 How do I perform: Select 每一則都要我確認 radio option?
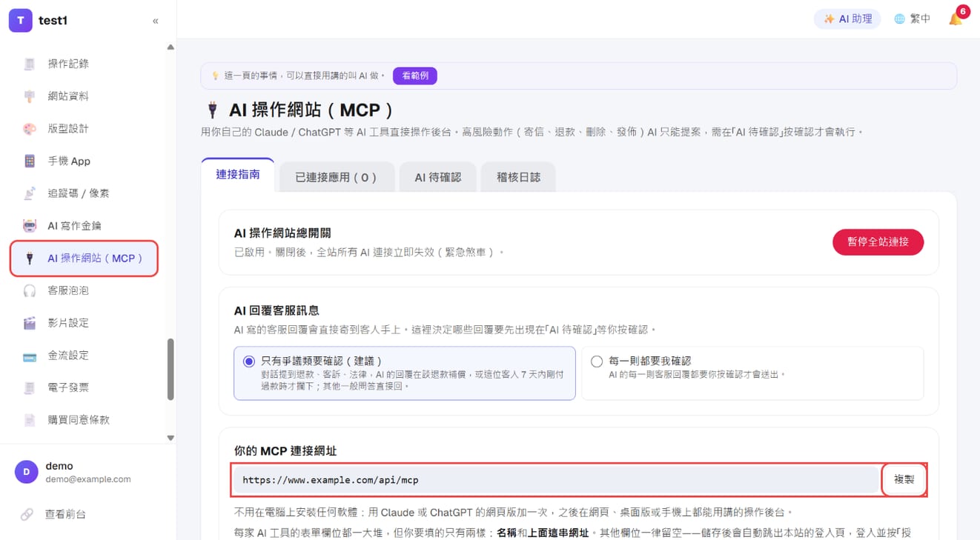[752, 373]
